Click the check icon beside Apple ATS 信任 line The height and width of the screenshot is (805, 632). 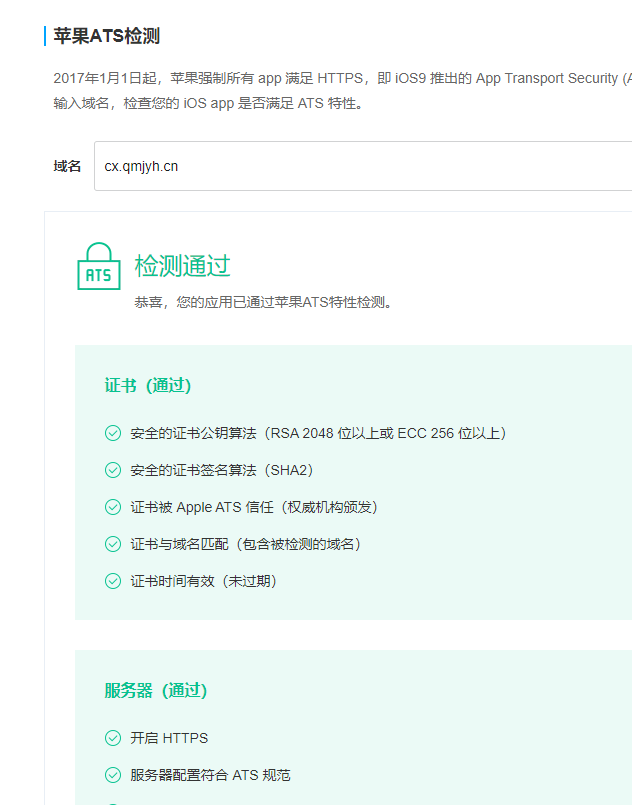(113, 507)
